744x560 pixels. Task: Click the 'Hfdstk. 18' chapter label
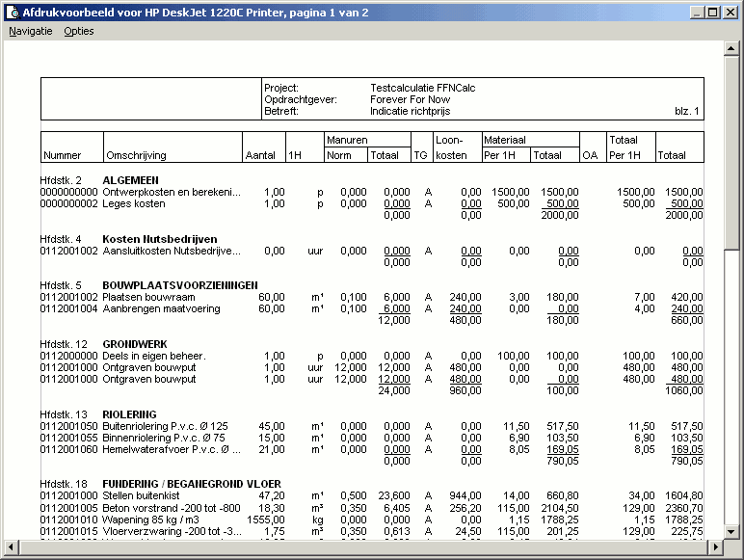[64, 484]
